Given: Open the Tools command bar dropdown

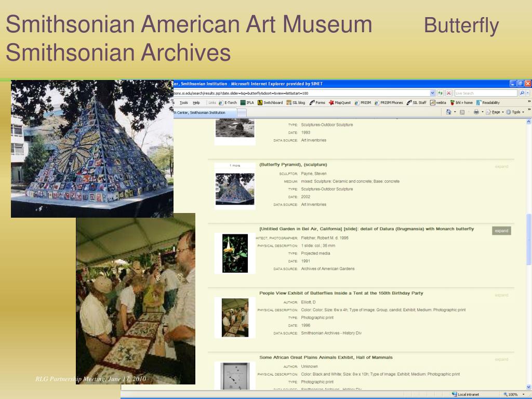Looking at the screenshot, I should pyautogui.click(x=515, y=112).
